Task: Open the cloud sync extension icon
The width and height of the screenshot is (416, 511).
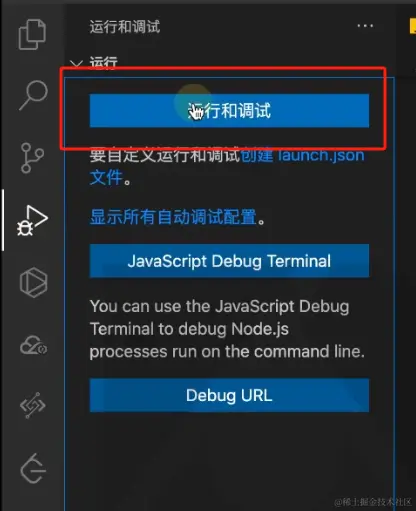Action: coord(33,345)
